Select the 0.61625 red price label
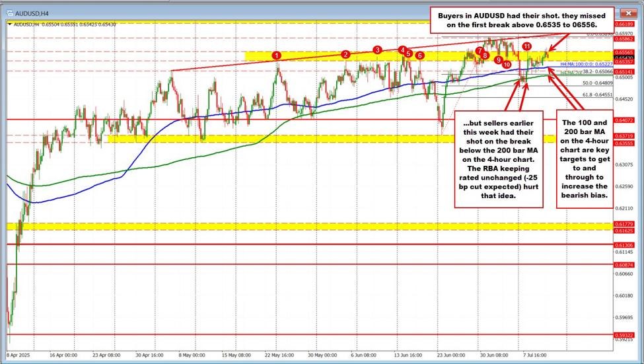 624,231
